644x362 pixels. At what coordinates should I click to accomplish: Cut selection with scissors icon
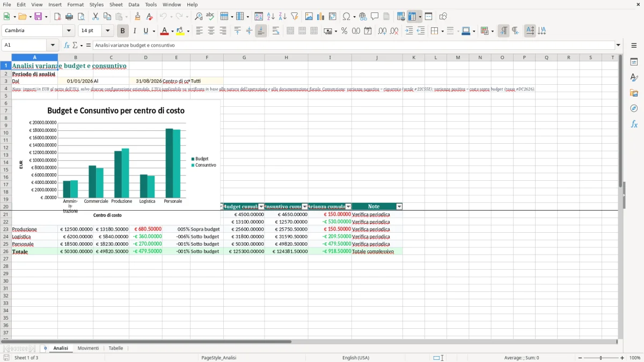pyautogui.click(x=96, y=17)
